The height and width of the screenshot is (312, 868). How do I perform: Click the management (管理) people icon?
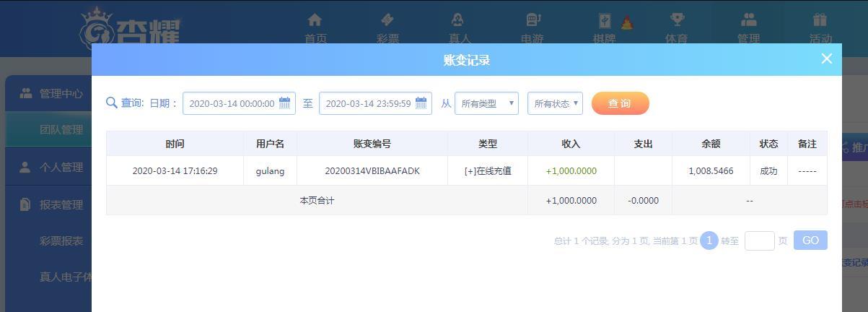coord(748,20)
